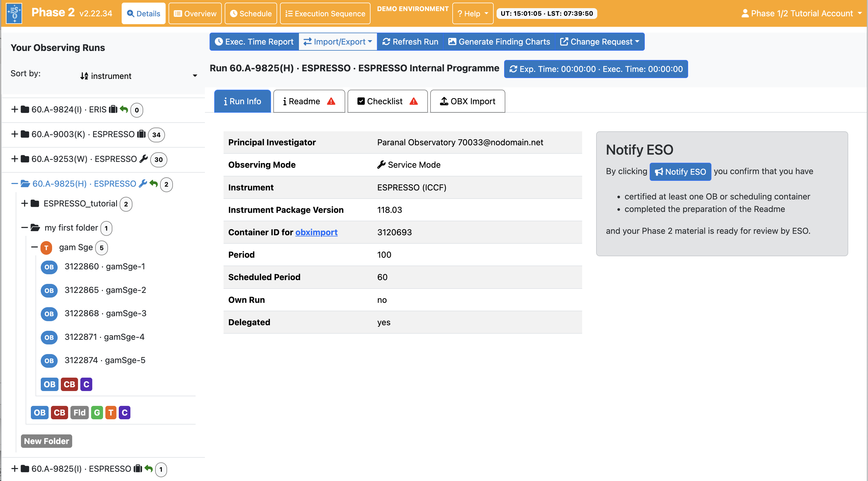Click the OB icon next to gamSge-3
868x481 pixels.
point(49,314)
